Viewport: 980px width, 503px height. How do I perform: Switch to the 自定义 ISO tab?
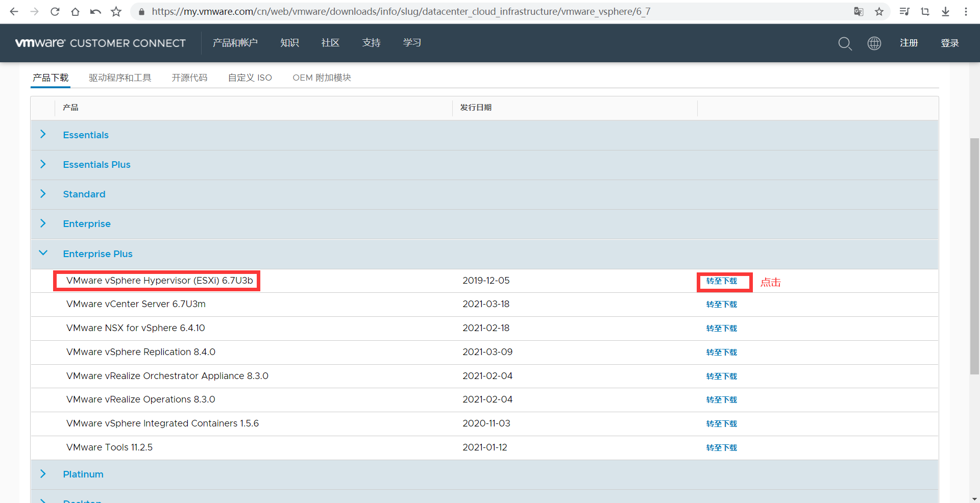click(250, 78)
